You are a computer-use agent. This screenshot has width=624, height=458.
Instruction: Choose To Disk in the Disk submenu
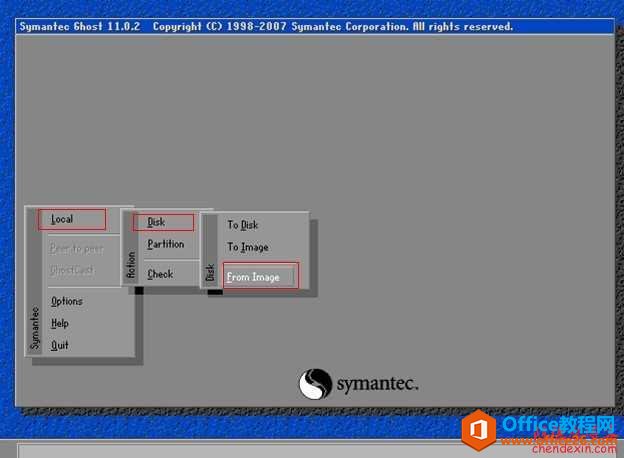point(243,225)
